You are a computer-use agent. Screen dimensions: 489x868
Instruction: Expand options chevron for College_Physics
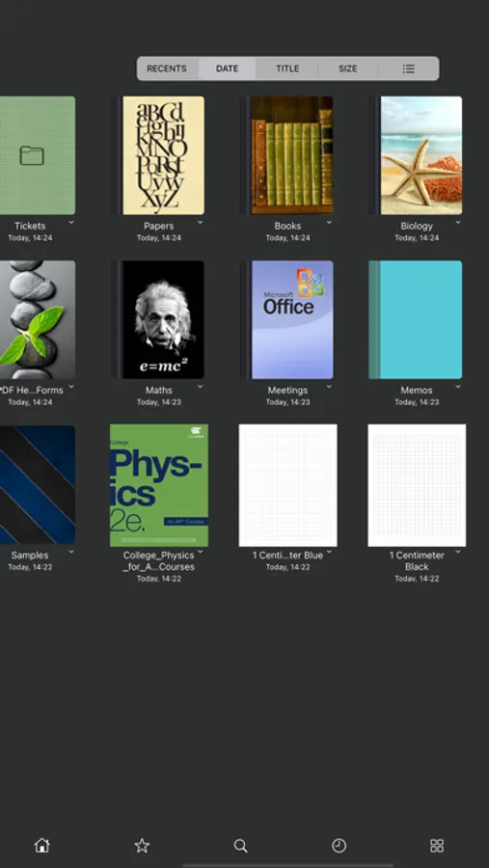point(201,552)
